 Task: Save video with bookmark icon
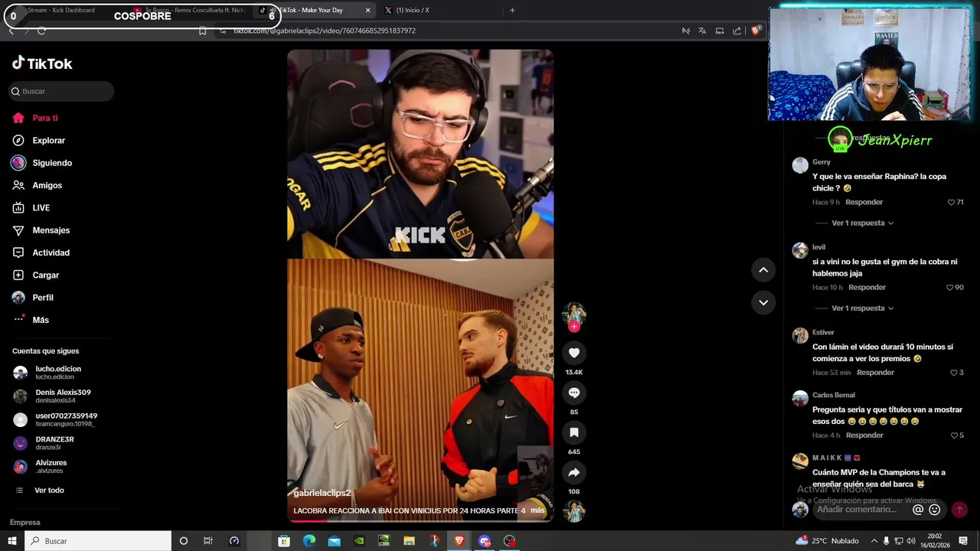point(574,432)
